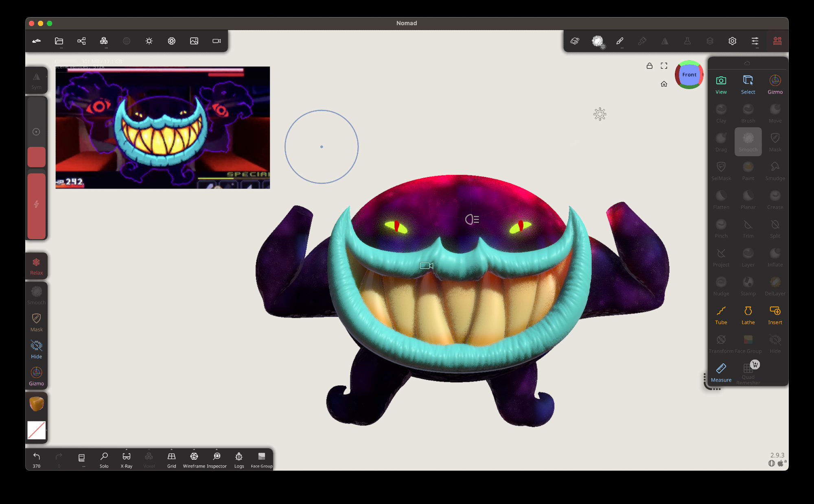The height and width of the screenshot is (504, 814).
Task: Choose the Gizmo tool in right panel
Action: [x=775, y=84]
